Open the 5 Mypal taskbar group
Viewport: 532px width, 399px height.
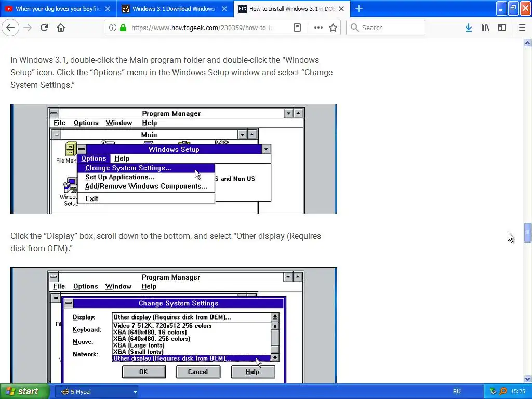(96, 392)
